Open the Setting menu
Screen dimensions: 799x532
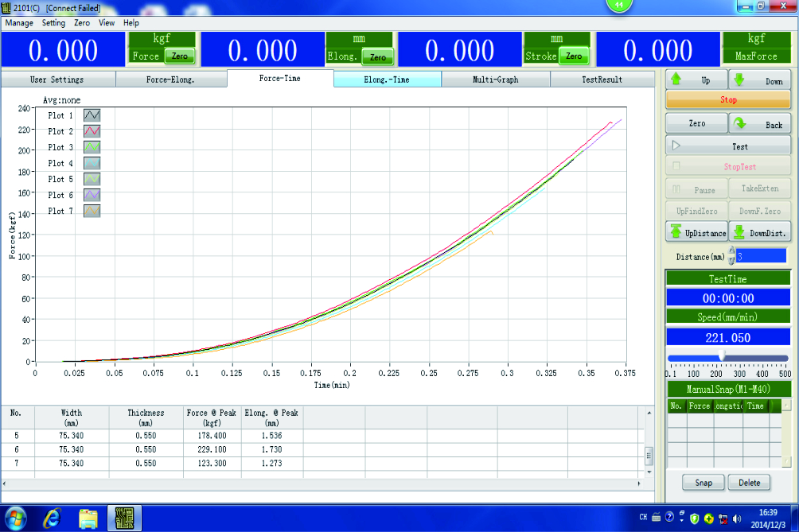[x=53, y=23]
